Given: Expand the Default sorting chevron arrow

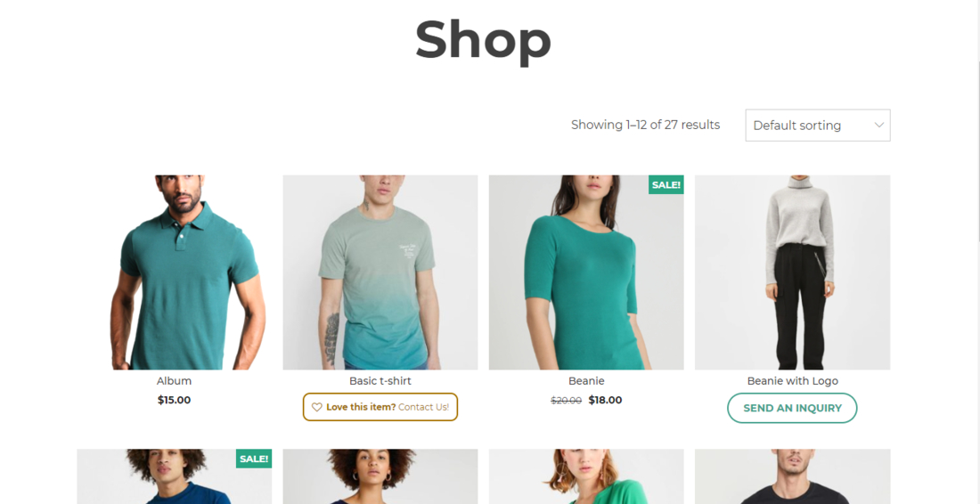Looking at the screenshot, I should 878,125.
